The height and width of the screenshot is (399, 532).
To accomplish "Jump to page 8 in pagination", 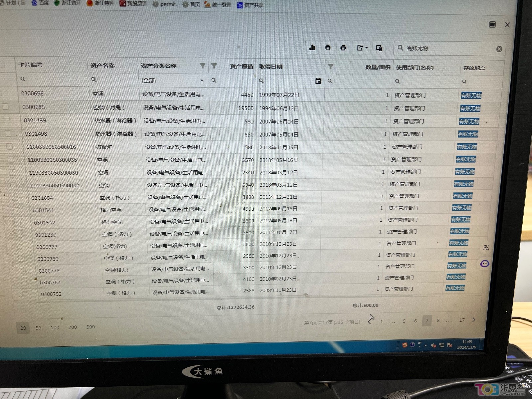I will (x=438, y=320).
